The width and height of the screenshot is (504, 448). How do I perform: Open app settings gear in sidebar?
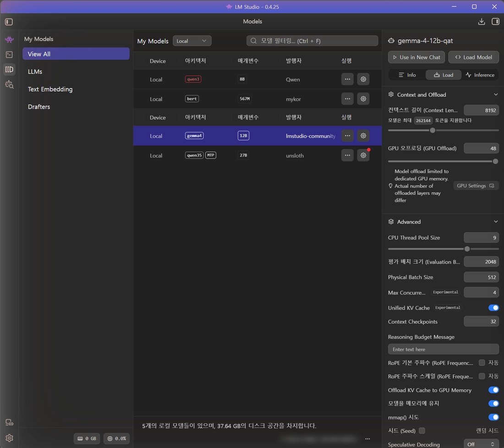[x=9, y=438]
